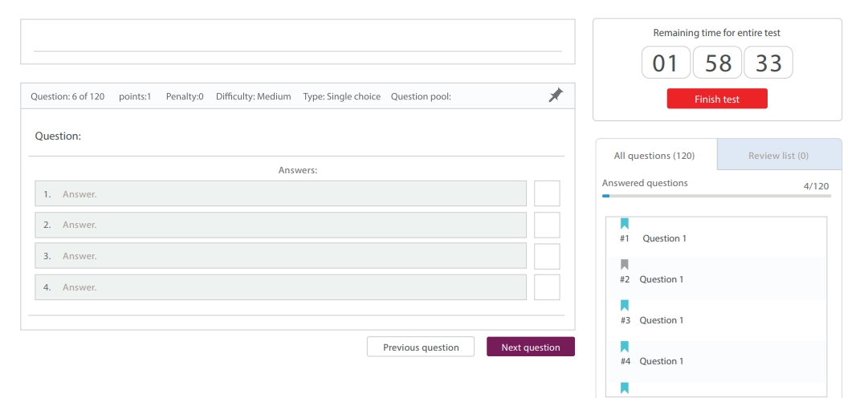Switch to the All questions (120) tab
Viewport: 868px width, 398px height.
[657, 155]
